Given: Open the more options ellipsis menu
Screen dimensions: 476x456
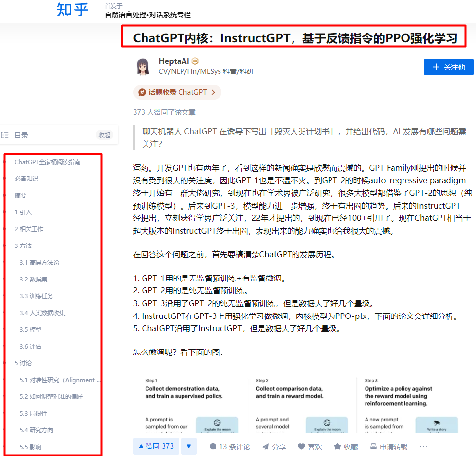Looking at the screenshot, I should pos(424,447).
